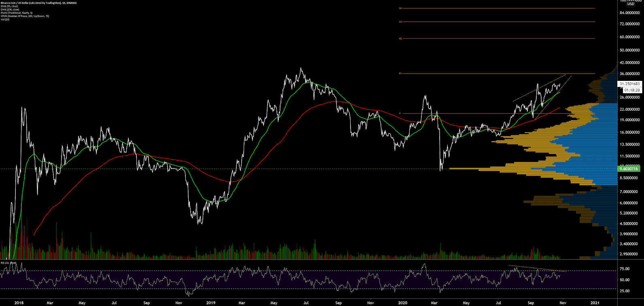Viewport: 644px width, 306px height.
Task: Select the P pivot level label
Action: (400, 114)
